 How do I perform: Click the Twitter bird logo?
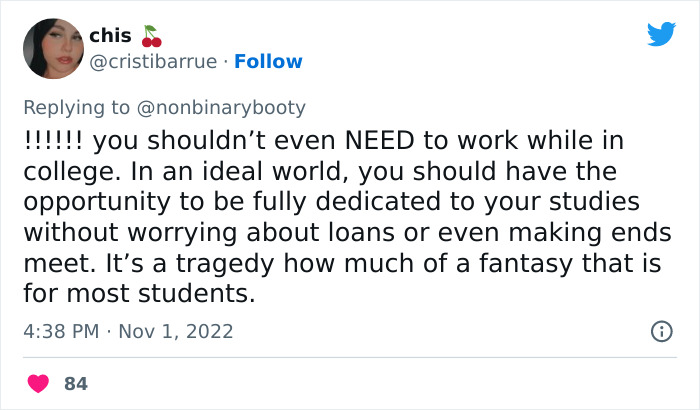click(x=661, y=34)
